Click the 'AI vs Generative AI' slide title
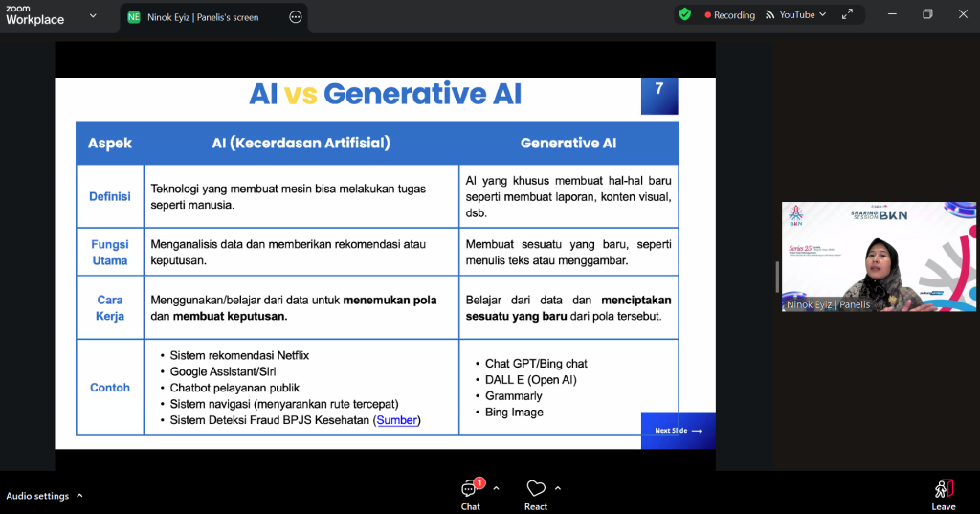 coord(385,95)
